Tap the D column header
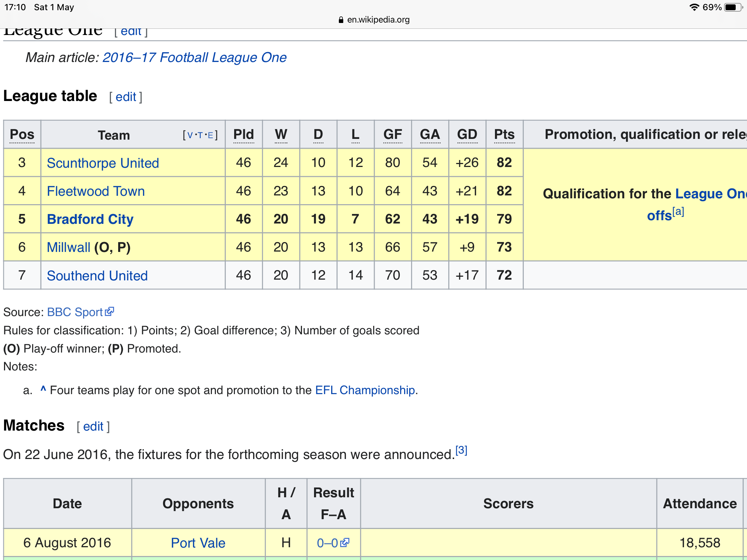Screen dimensions: 747x560 pos(318,135)
